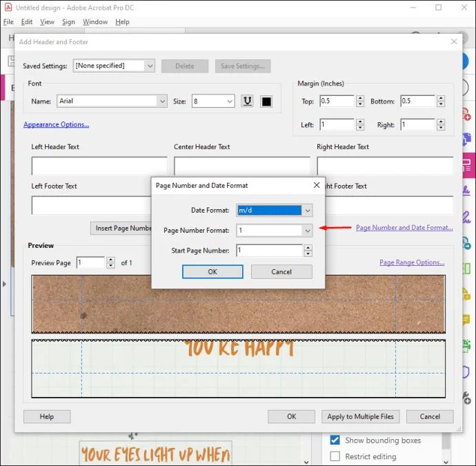Increase the Start Page Number

tap(308, 248)
